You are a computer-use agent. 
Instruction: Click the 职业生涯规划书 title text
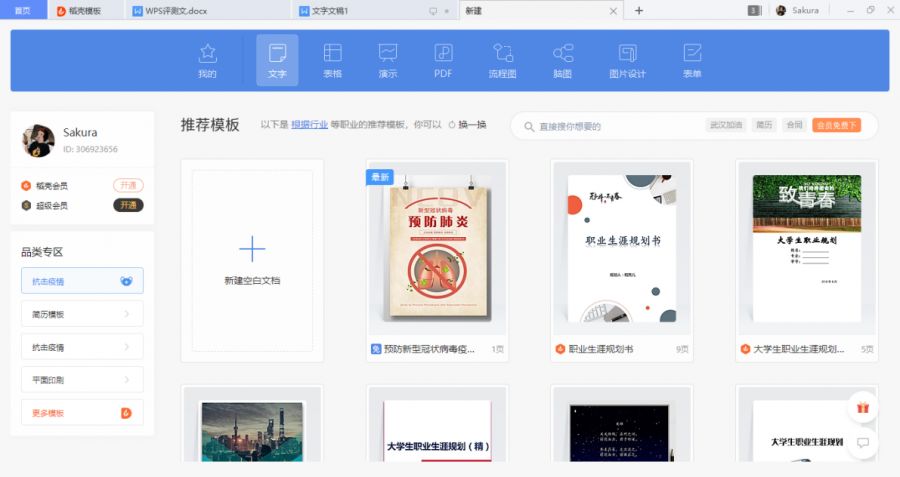tap(600, 349)
